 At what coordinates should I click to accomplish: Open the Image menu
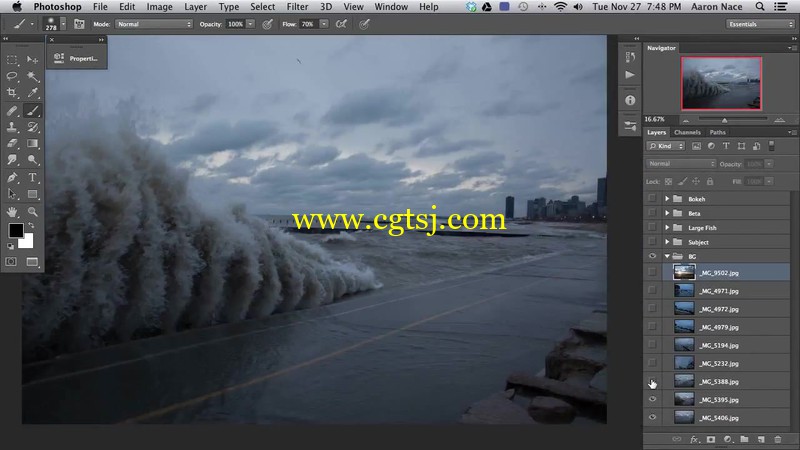click(x=159, y=7)
